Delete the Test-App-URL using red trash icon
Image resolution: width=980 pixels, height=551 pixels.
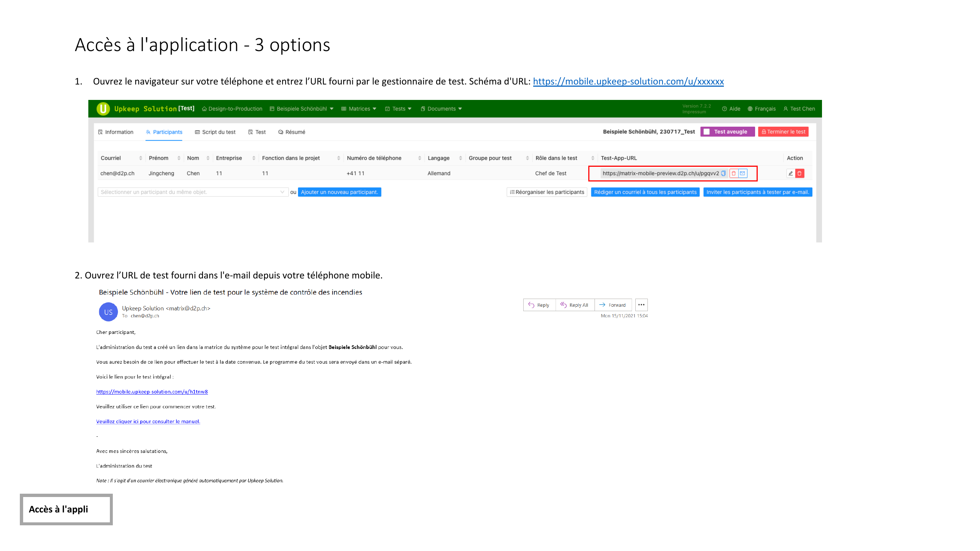[x=733, y=173]
